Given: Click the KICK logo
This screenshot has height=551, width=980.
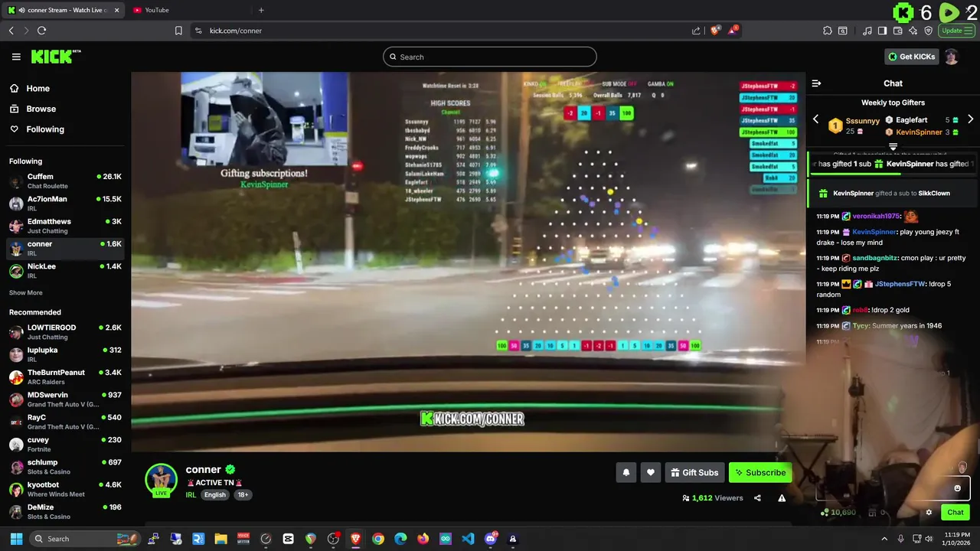Looking at the screenshot, I should tap(56, 57).
